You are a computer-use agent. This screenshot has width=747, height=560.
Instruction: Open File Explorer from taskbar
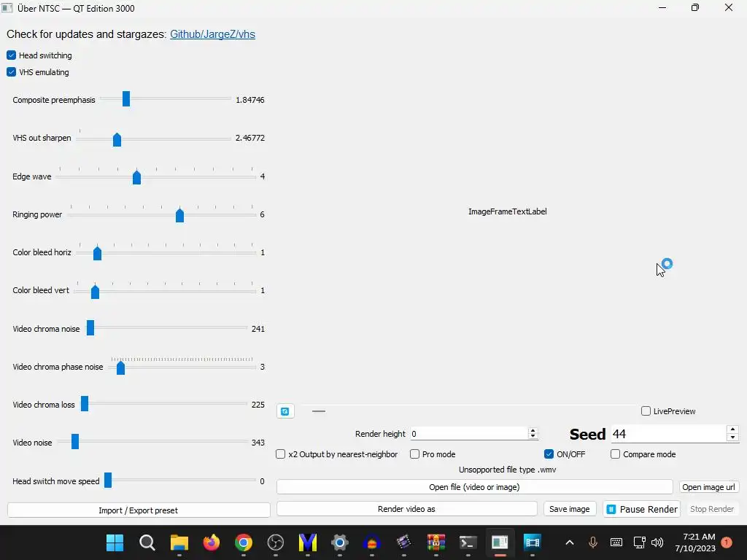pos(179,542)
